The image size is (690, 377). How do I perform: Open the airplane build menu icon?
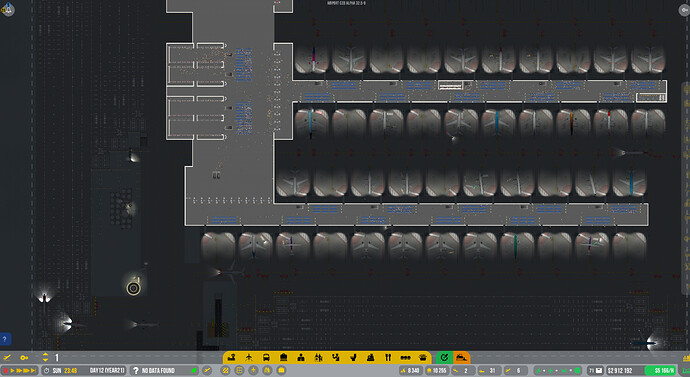pyautogui.click(x=249, y=357)
